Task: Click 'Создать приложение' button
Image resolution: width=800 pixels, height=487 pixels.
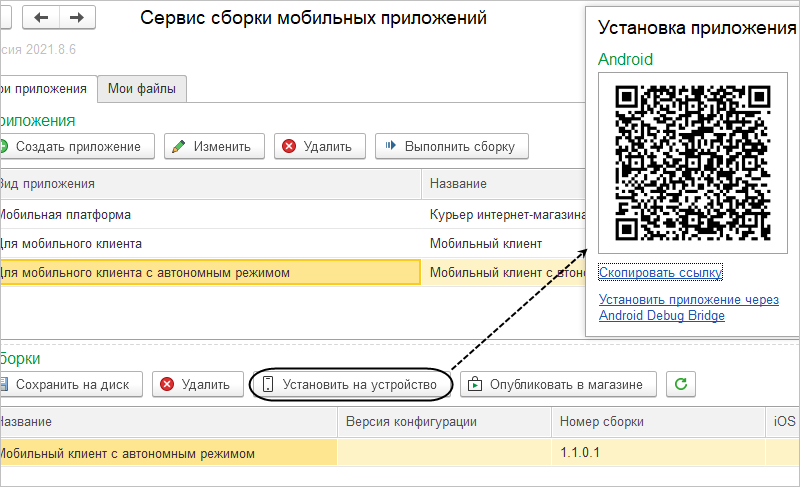Action: pos(76,146)
